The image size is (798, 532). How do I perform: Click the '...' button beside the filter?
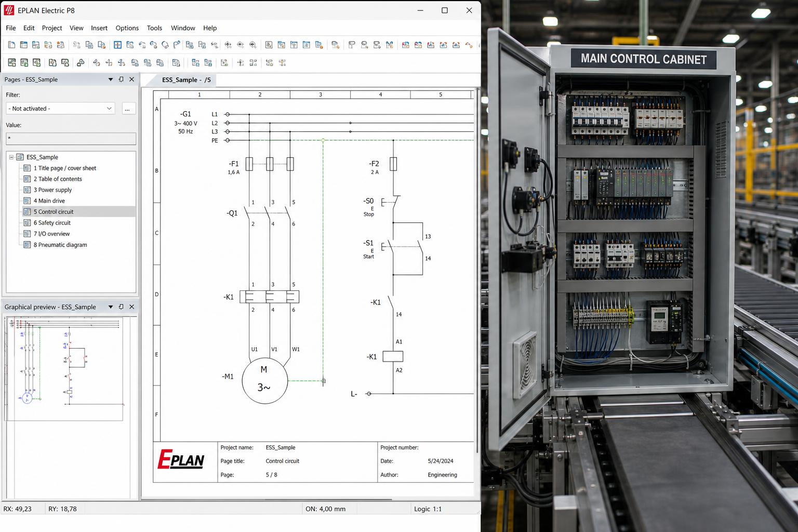point(129,109)
